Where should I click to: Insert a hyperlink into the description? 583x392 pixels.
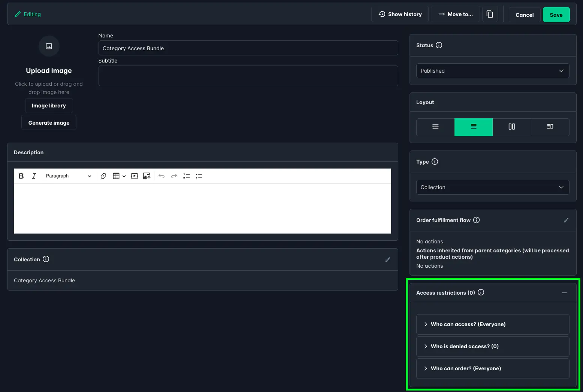click(103, 176)
